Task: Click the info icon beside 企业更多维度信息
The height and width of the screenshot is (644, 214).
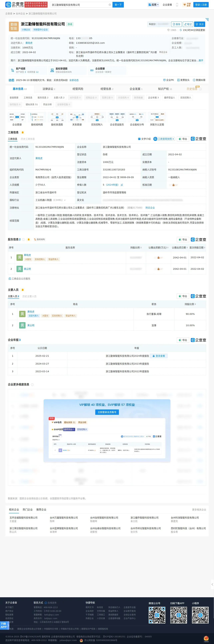Action: (32, 384)
